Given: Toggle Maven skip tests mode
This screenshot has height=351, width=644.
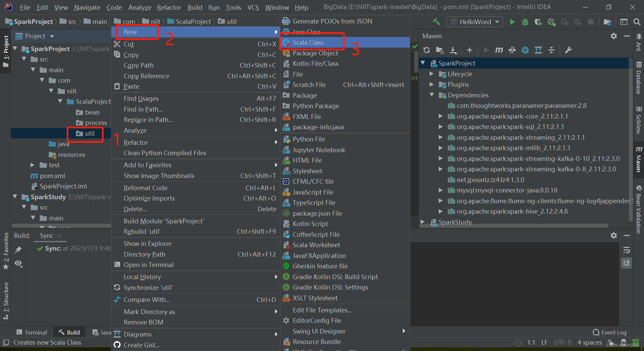Looking at the screenshot, I should pos(525,50).
